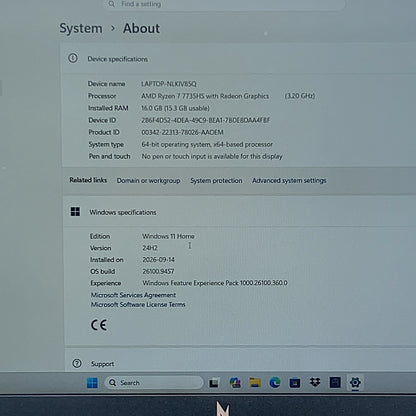Open the dark square app beside Dropbox

[335, 382]
